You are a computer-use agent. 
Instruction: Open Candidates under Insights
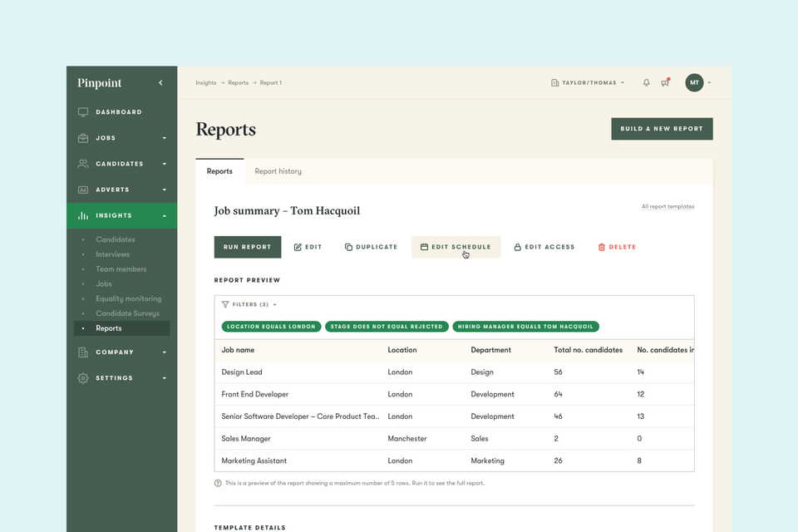click(x=116, y=239)
